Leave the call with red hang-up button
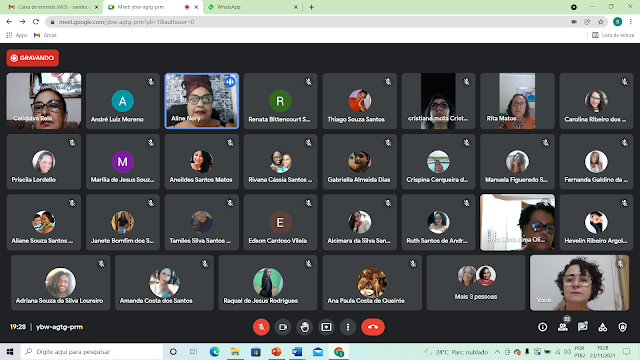The width and height of the screenshot is (640, 360). [373, 327]
